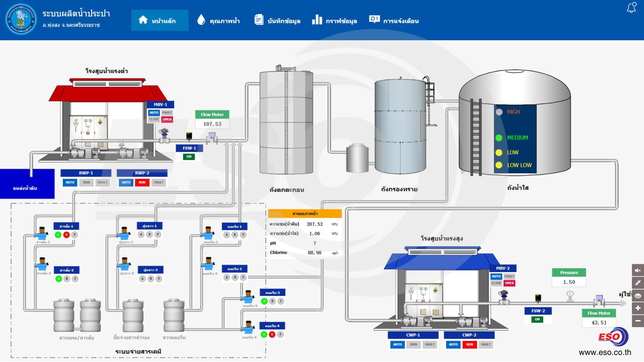Viewport: 644px width, 362px height.
Task: Toggle FSW-1 ON switch
Action: (x=189, y=157)
